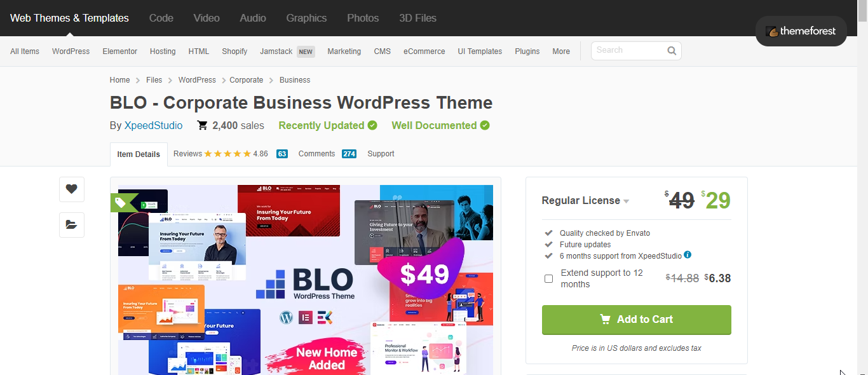Viewport: 868px width, 375px height.
Task: Go to the Video marketplace
Action: click(207, 18)
